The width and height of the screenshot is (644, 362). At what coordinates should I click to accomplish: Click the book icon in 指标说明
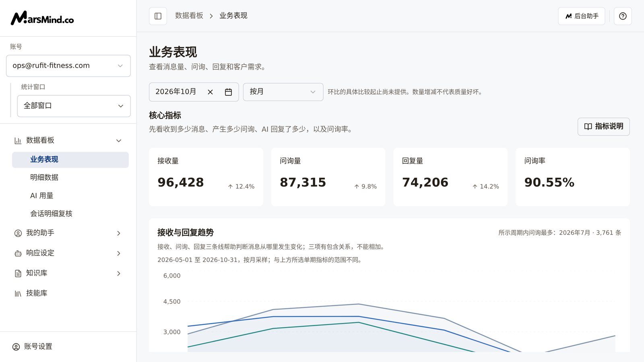click(588, 126)
